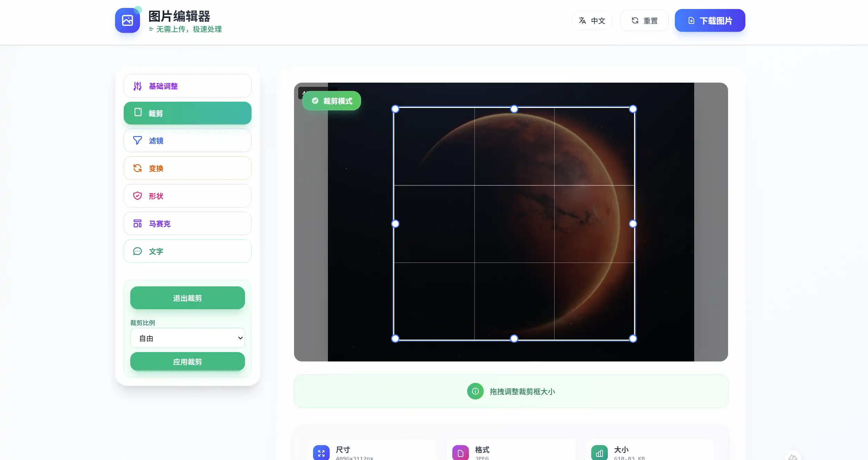
Task: Select the 马赛克 mosaic tool icon
Action: (138, 223)
